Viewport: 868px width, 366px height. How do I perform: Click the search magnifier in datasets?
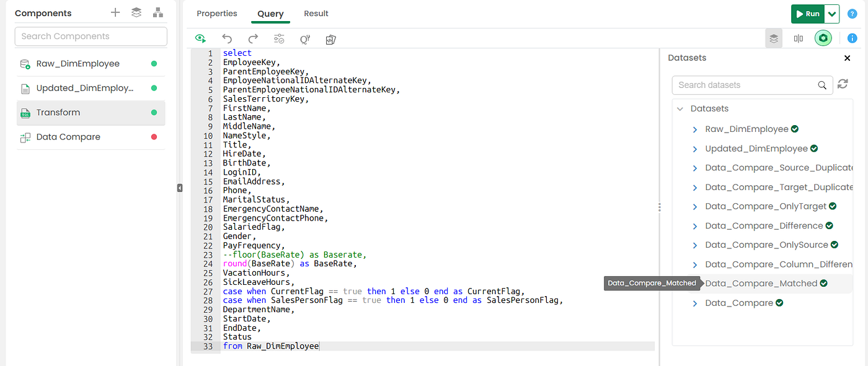[x=822, y=85]
